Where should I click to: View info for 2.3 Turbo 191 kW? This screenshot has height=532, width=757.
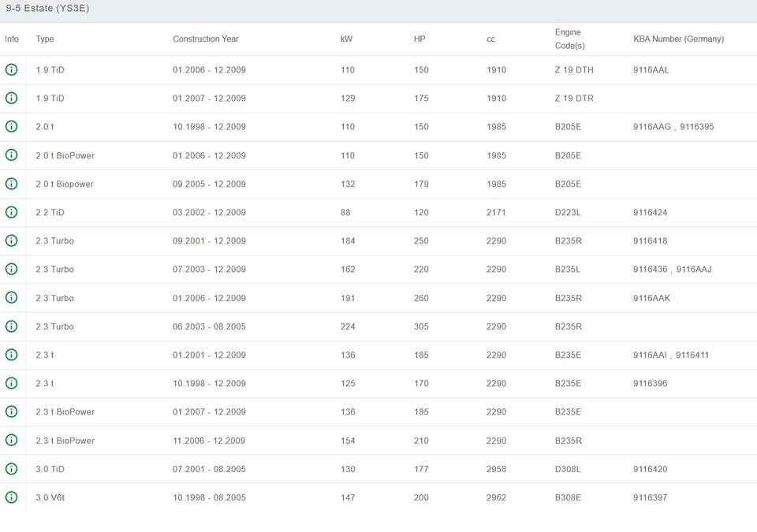(11, 298)
